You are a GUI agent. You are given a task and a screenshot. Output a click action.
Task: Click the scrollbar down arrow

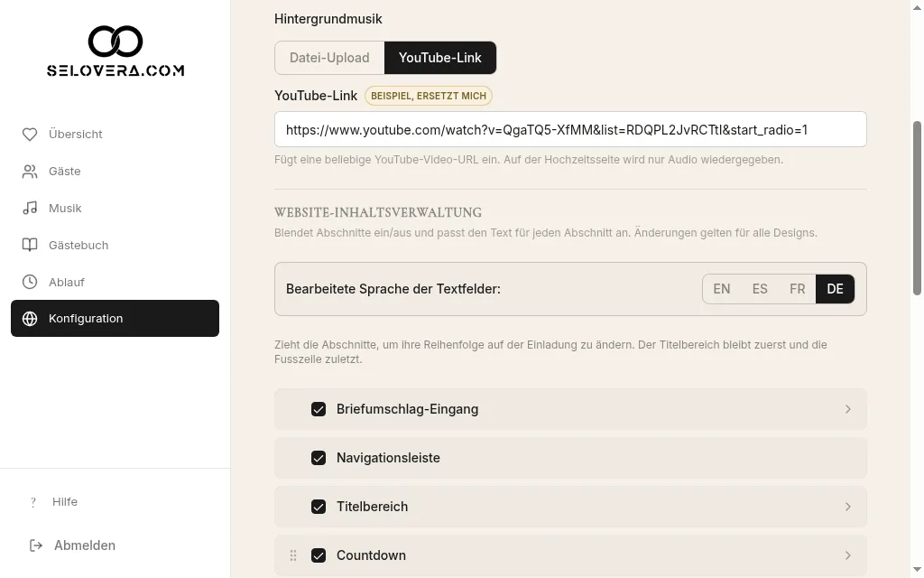click(x=917, y=570)
